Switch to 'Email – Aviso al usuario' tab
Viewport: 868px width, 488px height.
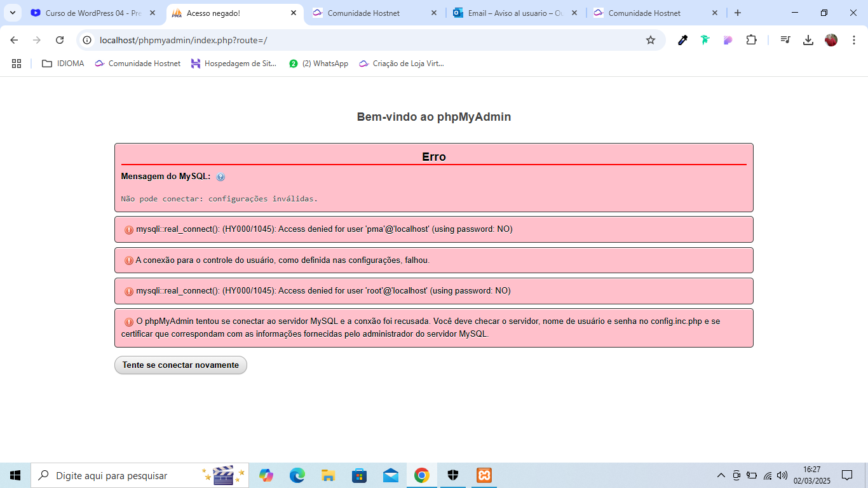pyautogui.click(x=515, y=13)
